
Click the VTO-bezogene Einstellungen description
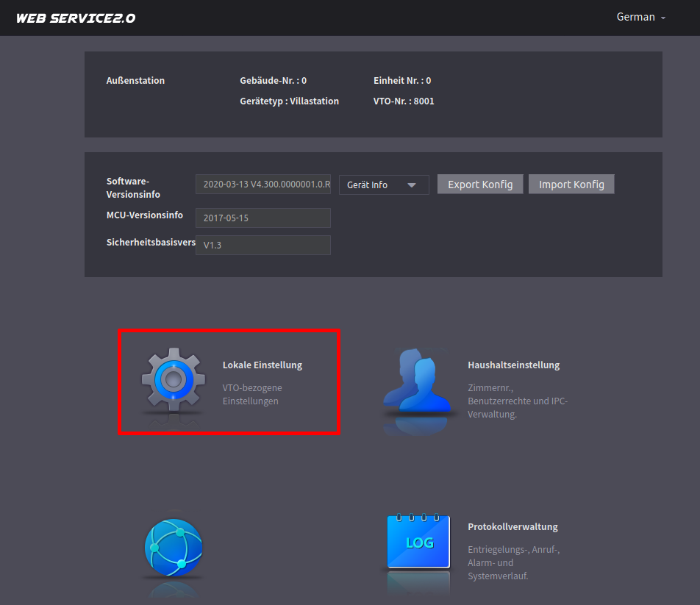tap(252, 395)
